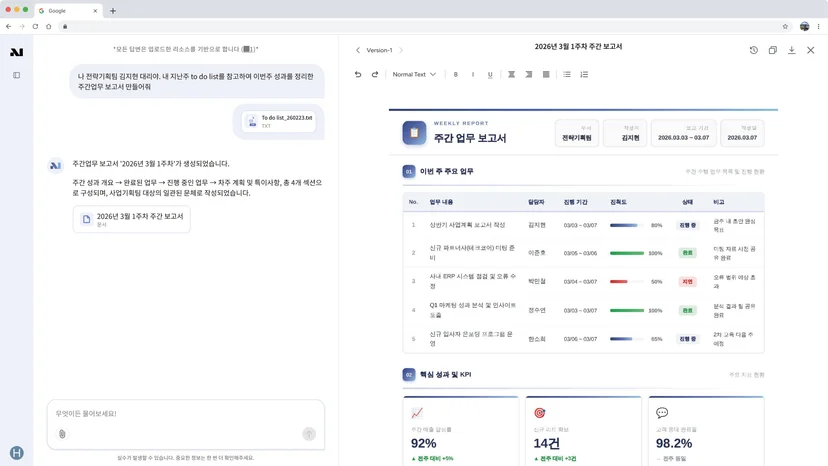
Task: Open the 2026년 3월 1주차 주간 보고서 document card
Action: click(x=131, y=219)
